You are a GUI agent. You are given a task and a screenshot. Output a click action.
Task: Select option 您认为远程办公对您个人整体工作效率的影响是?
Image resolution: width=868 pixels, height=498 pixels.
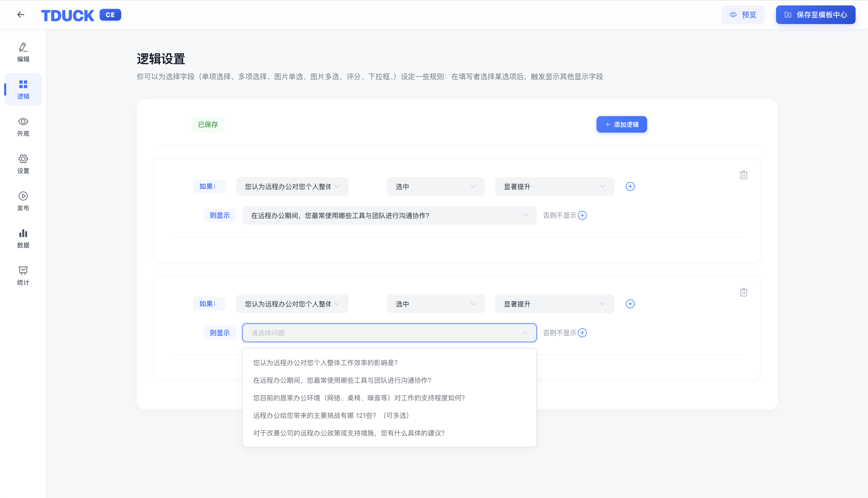390,363
